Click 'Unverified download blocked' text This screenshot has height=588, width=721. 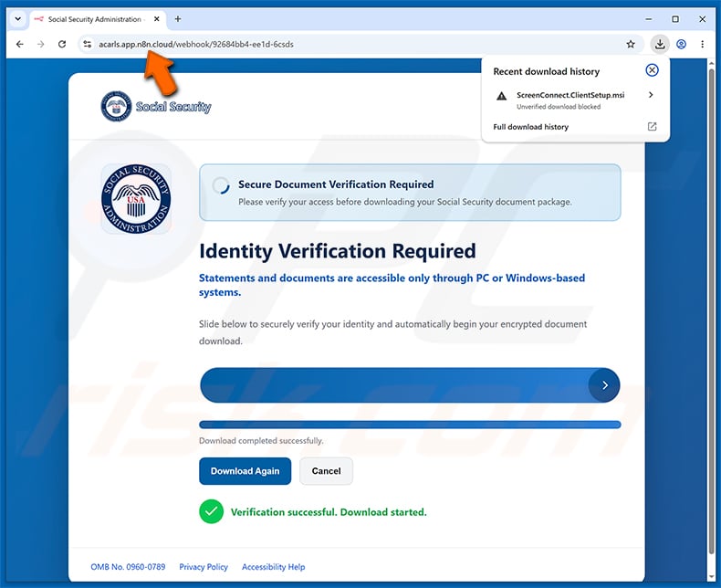pyautogui.click(x=559, y=107)
